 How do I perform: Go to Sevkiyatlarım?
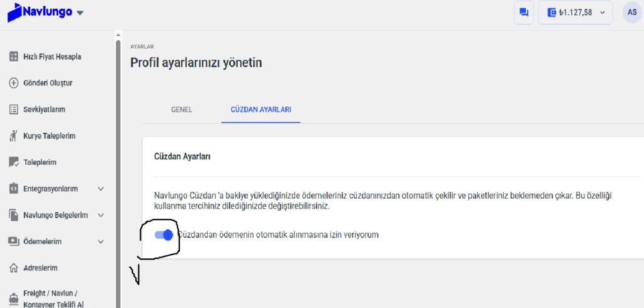pyautogui.click(x=44, y=109)
